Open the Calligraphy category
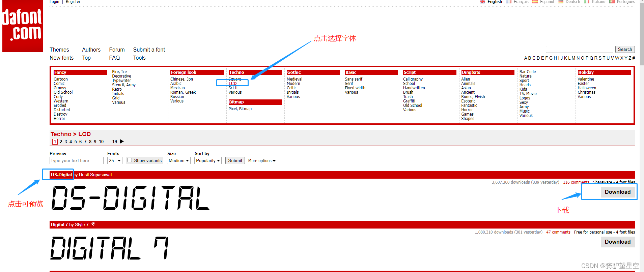 (413, 79)
